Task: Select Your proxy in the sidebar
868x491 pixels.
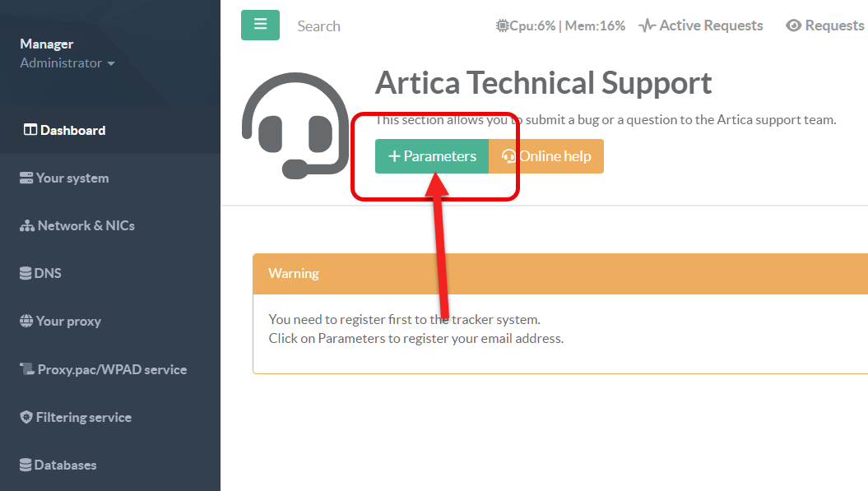Action: pyautogui.click(x=68, y=322)
